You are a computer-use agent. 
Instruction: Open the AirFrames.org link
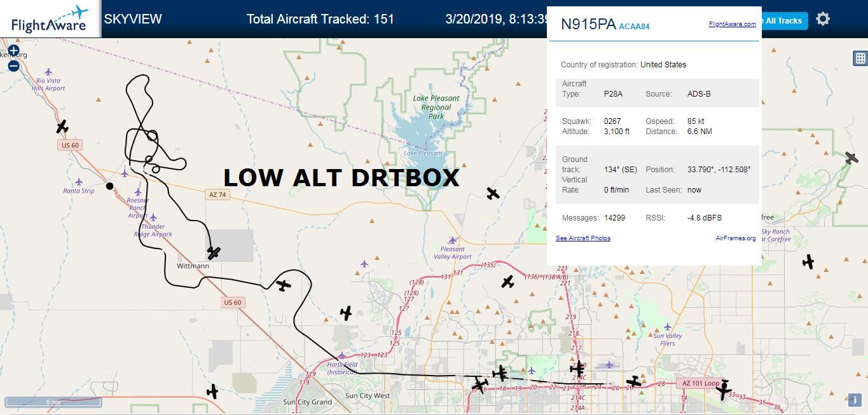tap(736, 238)
